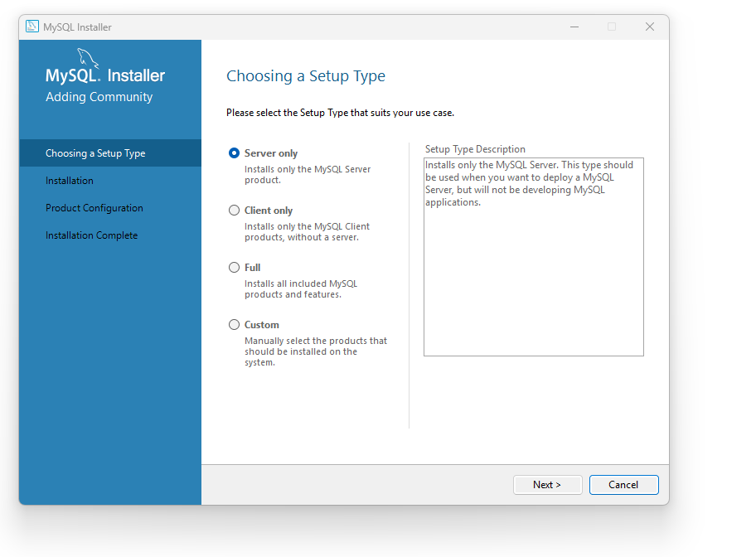Click the 'Please select the Setup Type' instruction
The image size is (756, 557).
tap(340, 113)
